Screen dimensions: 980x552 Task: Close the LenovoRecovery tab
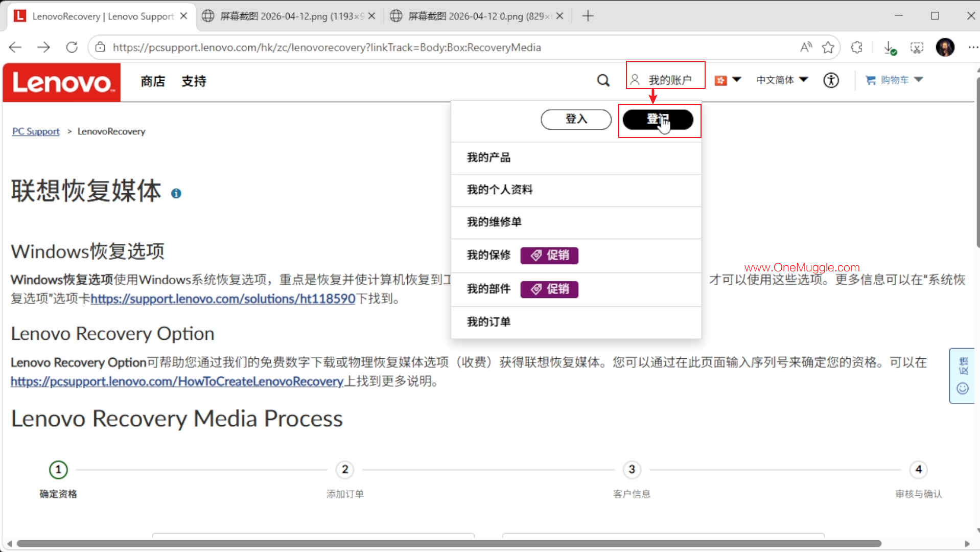coord(184,16)
